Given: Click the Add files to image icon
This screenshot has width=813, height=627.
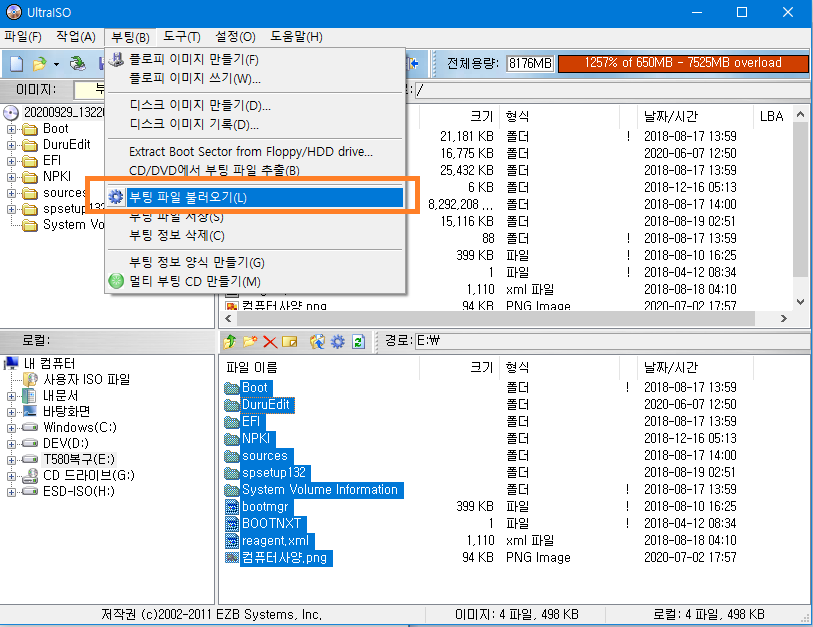Looking at the screenshot, I should point(317,341).
